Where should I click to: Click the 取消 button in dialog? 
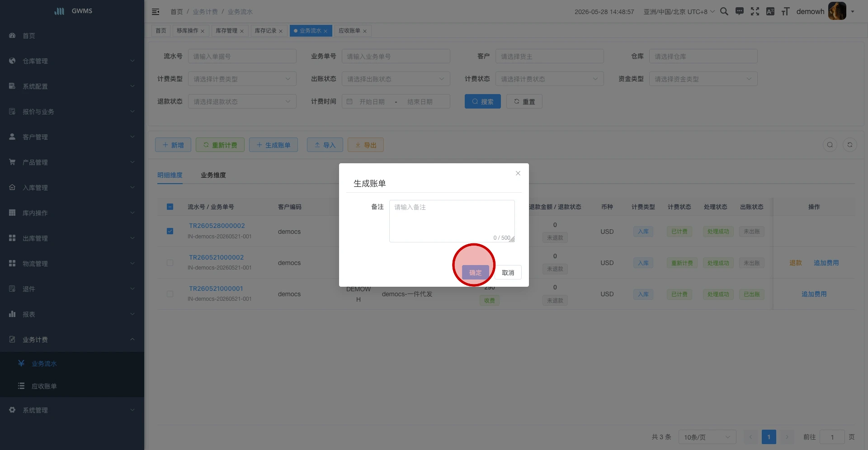pos(508,272)
